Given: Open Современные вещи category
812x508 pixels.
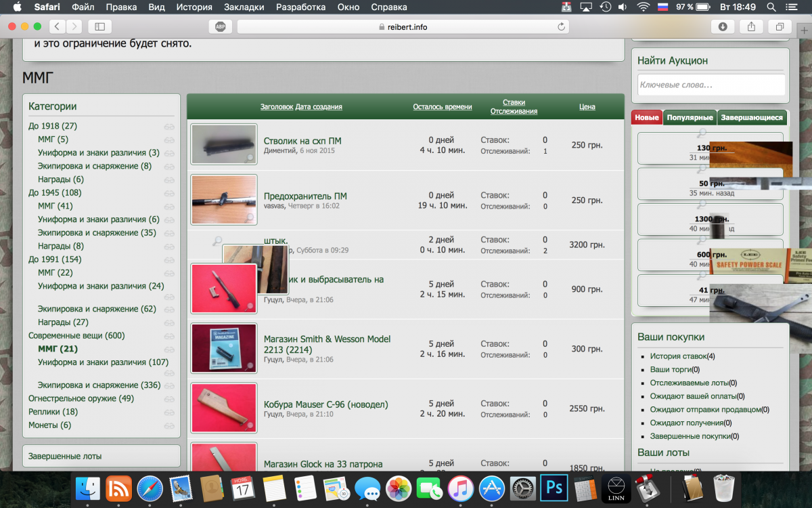Looking at the screenshot, I should 76,335.
